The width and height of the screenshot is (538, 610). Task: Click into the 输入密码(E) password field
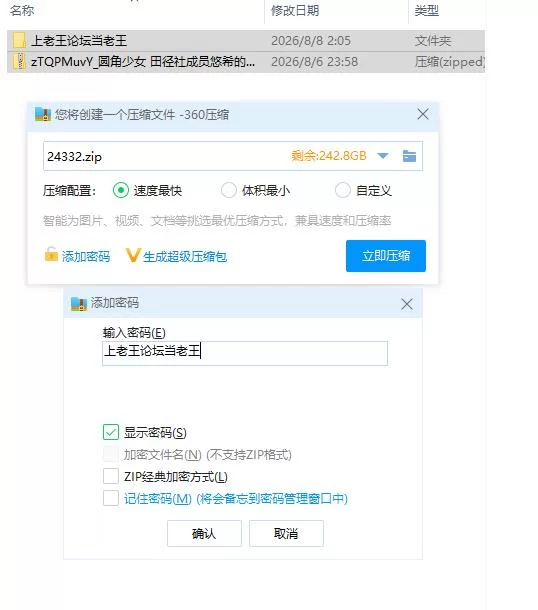[x=245, y=353]
